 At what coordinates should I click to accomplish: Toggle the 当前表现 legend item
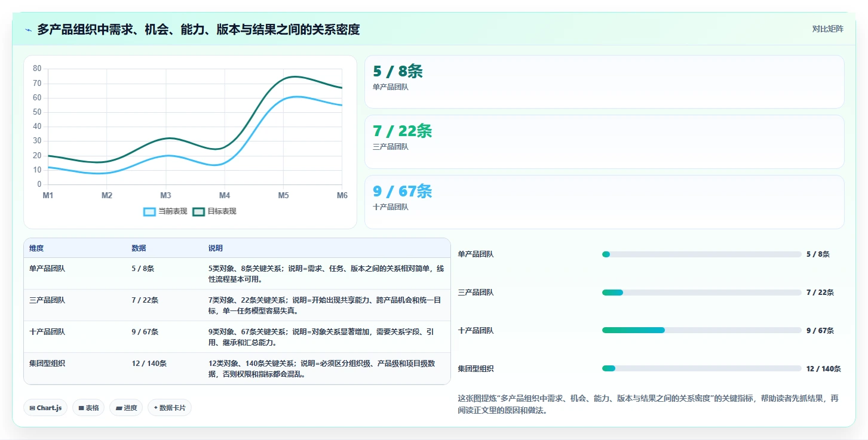[x=165, y=211]
